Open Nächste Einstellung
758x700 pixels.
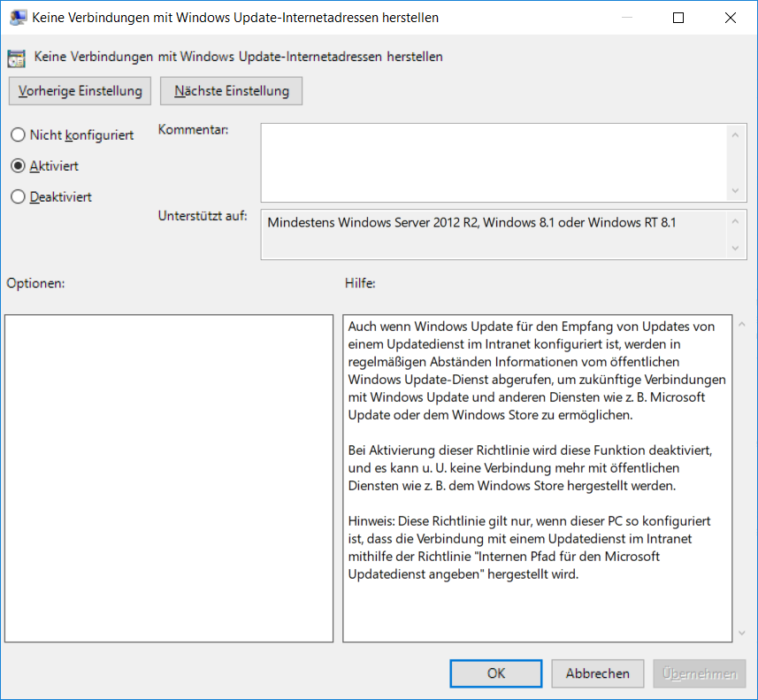(231, 91)
